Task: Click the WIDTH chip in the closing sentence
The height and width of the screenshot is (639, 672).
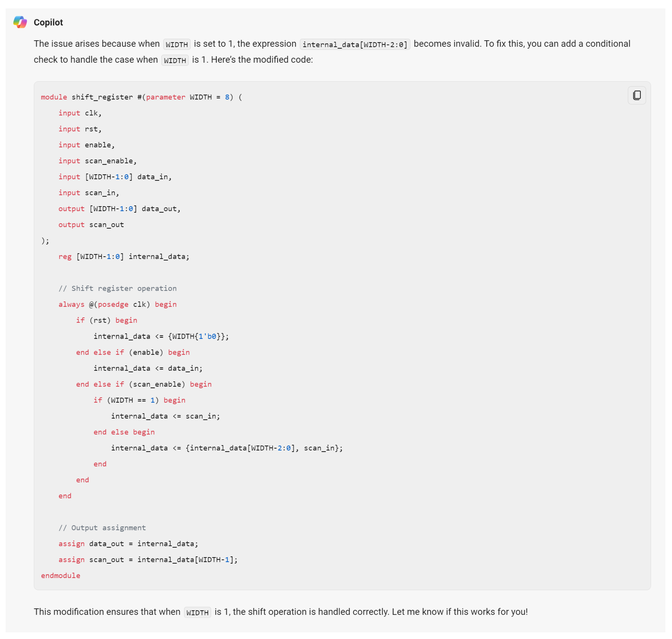Action: (x=197, y=612)
